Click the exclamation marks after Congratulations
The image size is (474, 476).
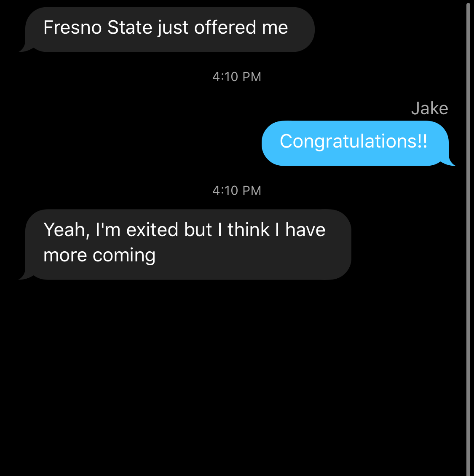coord(423,141)
